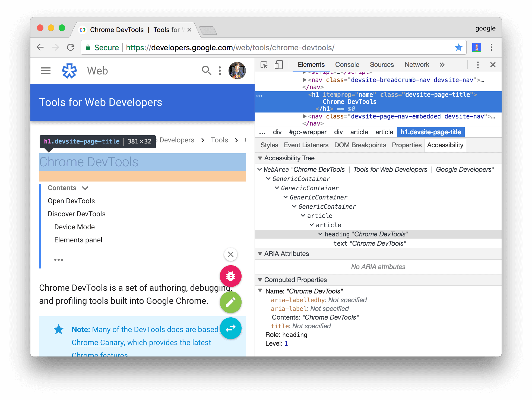Click the bookmark star icon
Viewport: 532px width, 400px height.
tap(459, 48)
